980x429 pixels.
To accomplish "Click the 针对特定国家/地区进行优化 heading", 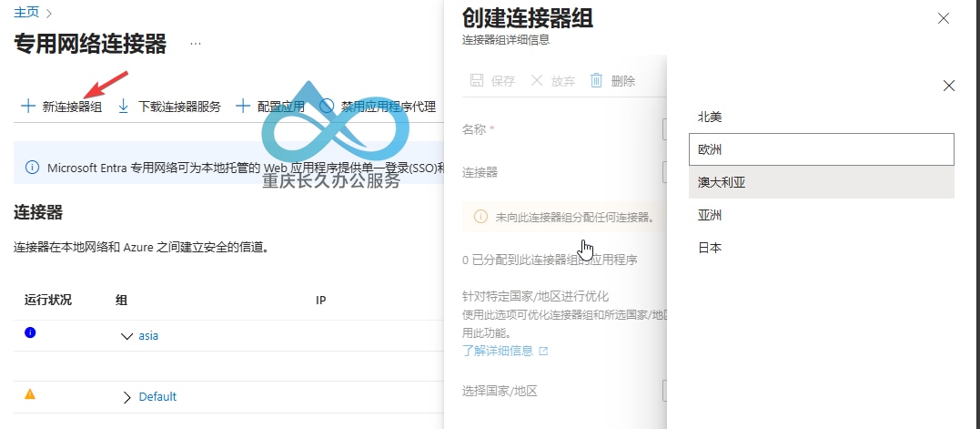I will click(535, 296).
